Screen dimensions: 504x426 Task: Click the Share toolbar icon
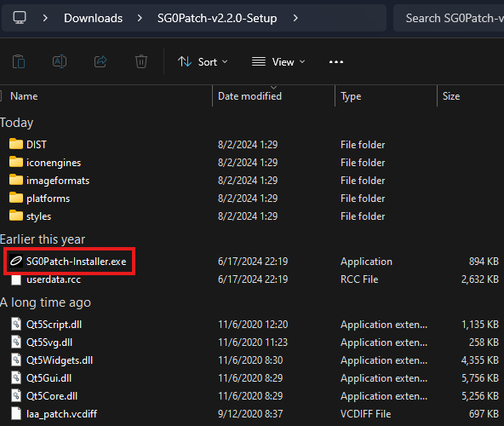(100, 61)
